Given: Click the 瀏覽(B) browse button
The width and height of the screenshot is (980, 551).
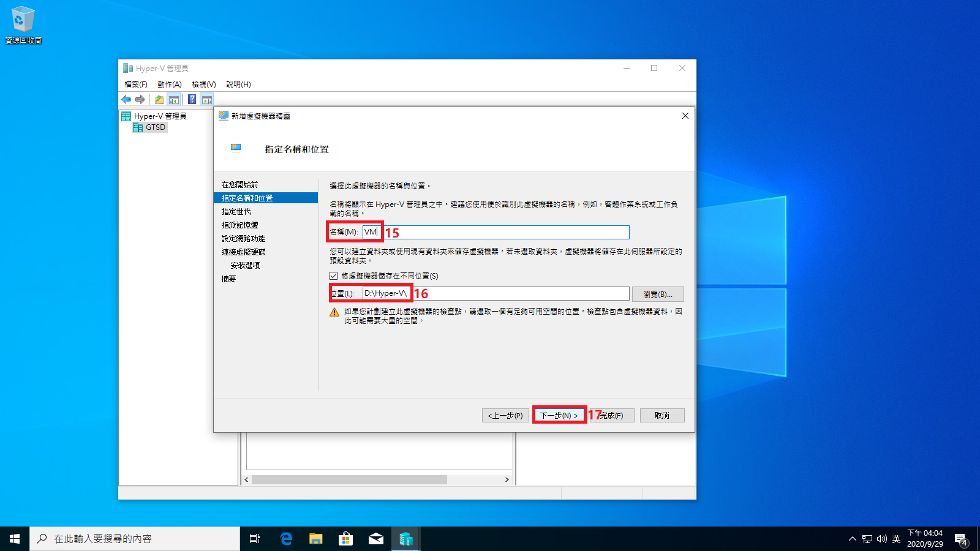Looking at the screenshot, I should [657, 294].
